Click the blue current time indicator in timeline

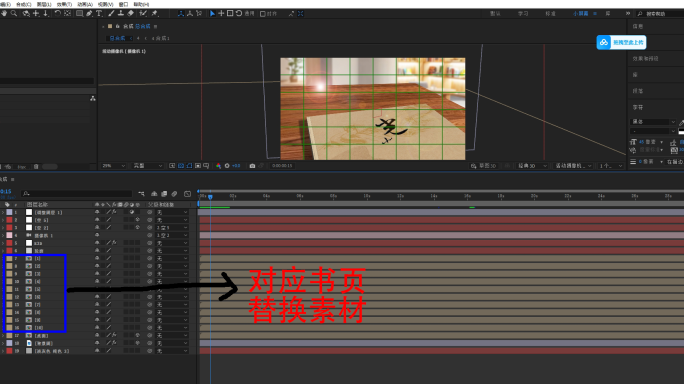tap(210, 197)
